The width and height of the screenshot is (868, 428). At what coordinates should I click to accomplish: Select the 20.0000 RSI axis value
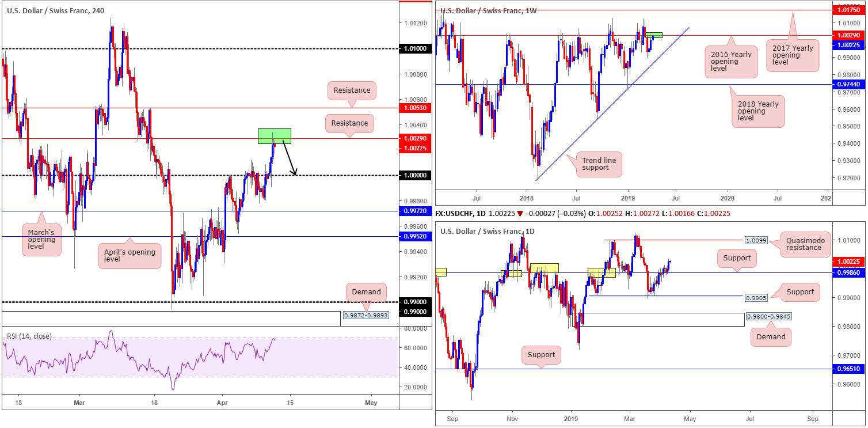pyautogui.click(x=414, y=387)
